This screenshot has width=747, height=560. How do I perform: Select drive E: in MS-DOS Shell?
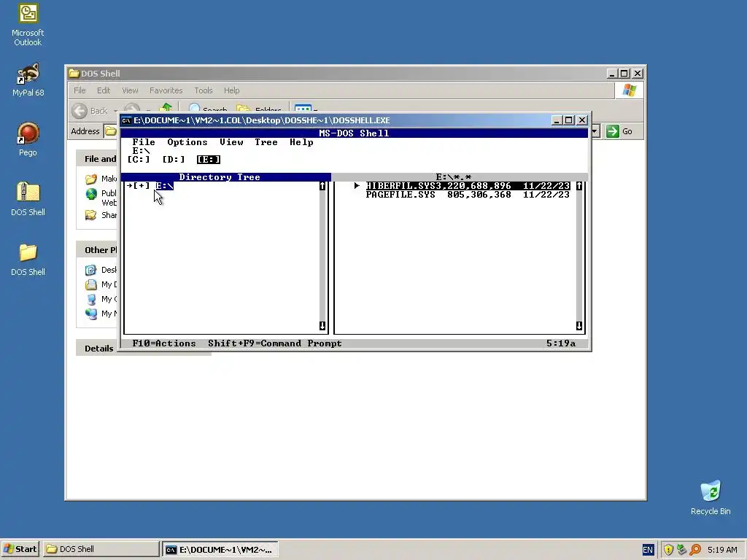click(208, 160)
